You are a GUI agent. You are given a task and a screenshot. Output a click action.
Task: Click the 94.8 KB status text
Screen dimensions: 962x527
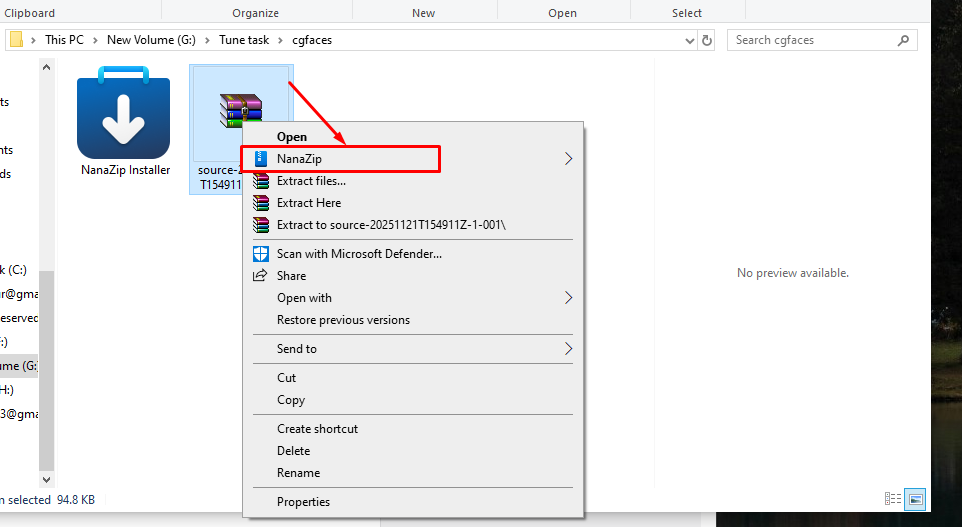[76, 500]
